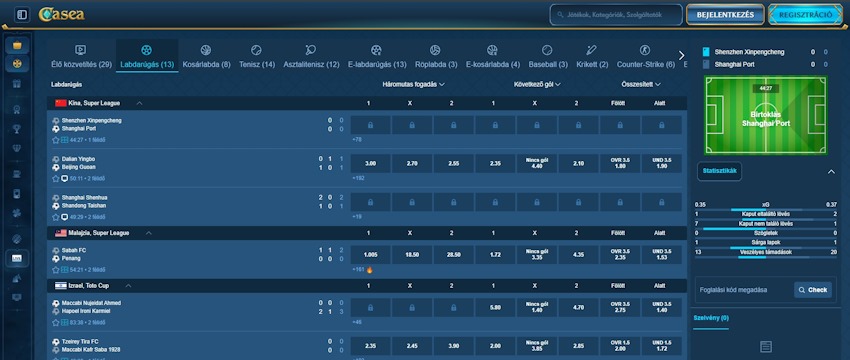The width and height of the screenshot is (850, 360).
Task: Switch to the Tenisz (14) tab
Action: click(257, 56)
